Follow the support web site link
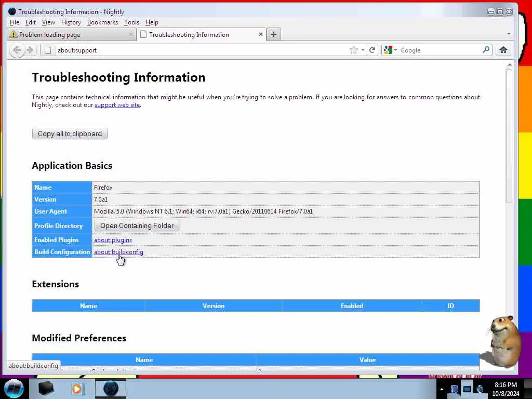The image size is (532, 399). click(x=117, y=105)
